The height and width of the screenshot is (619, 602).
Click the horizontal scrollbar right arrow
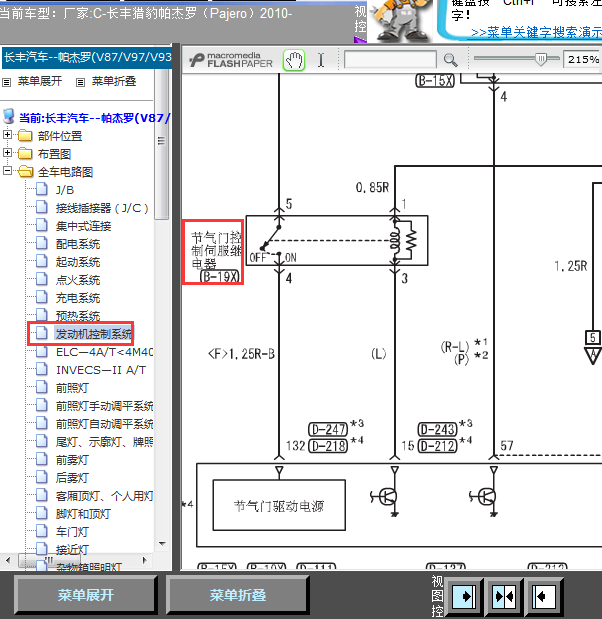145,560
